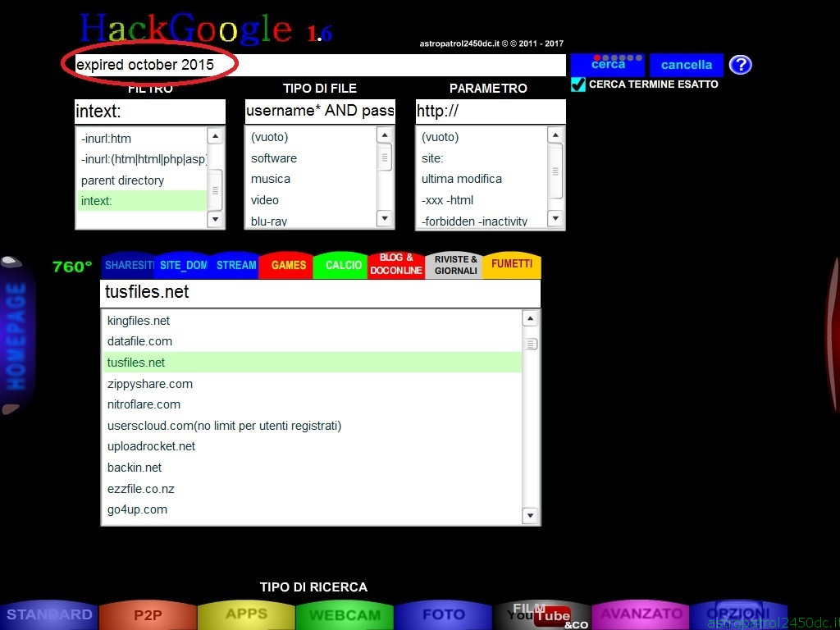Click the cerca search button
Screen dimensions: 840x630
608,65
